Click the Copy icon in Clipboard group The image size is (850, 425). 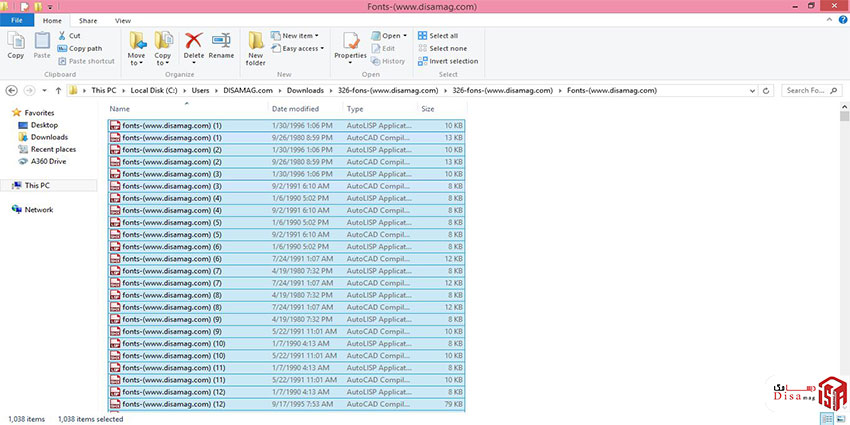tap(16, 45)
